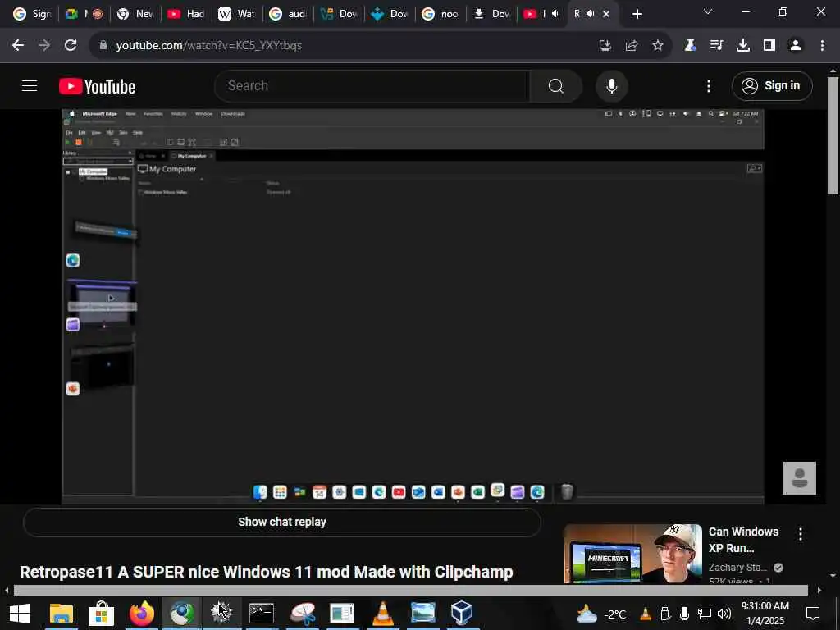Screen dimensions: 840x630
Task: Close the active YouTube tab
Action: [x=606, y=14]
